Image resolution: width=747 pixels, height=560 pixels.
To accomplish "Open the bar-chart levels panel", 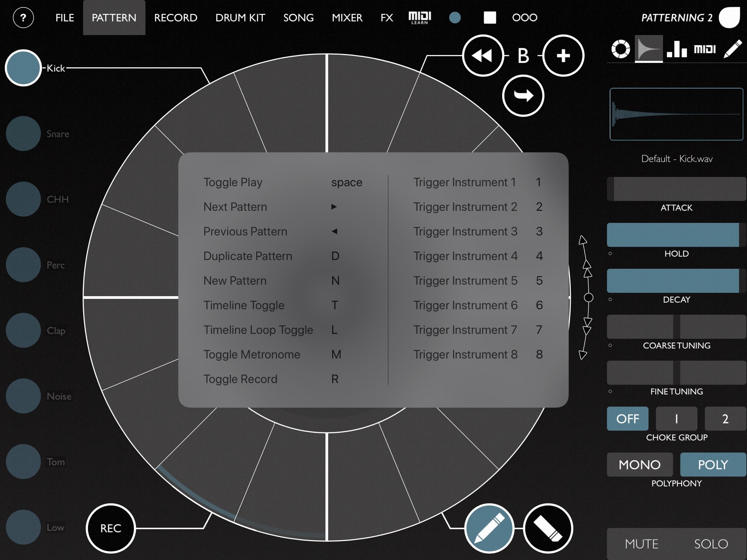I will click(x=676, y=49).
